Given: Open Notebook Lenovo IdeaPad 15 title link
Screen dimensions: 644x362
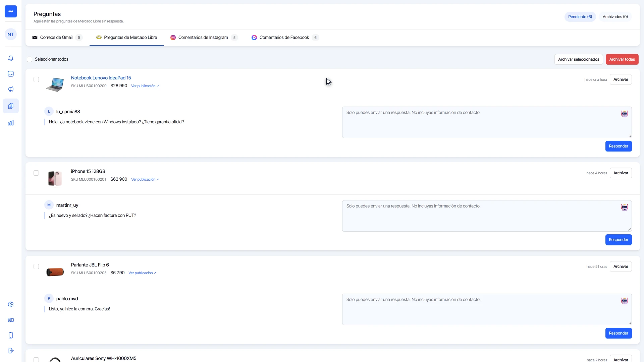Looking at the screenshot, I should pos(101,78).
